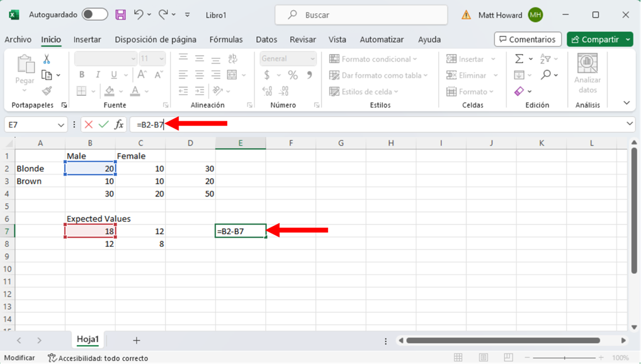Click the AutoSum sigma icon
The image size is (641, 364).
click(x=519, y=59)
